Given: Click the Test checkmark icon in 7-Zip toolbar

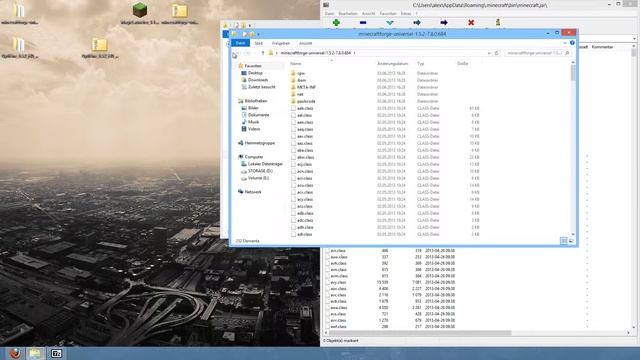Looking at the screenshot, I should tap(390, 22).
